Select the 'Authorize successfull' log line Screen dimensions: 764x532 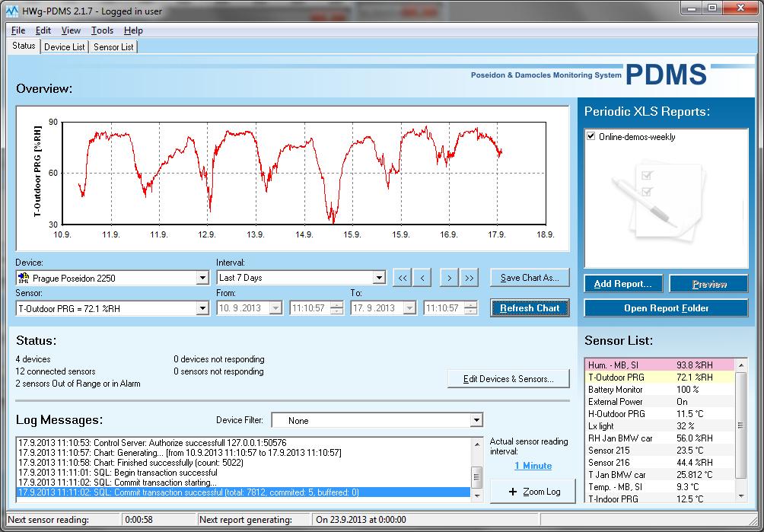[x=244, y=443]
